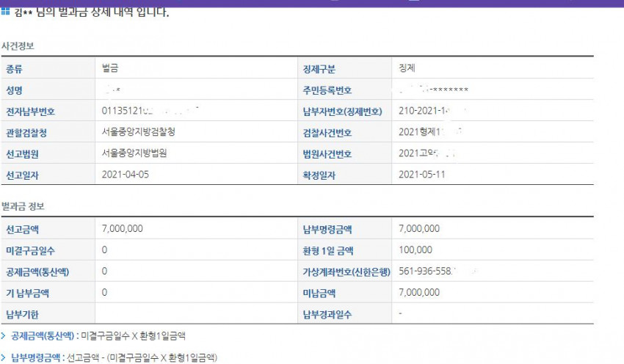
Task: Select the 미결구금일수 value 0
Action: coord(104,250)
